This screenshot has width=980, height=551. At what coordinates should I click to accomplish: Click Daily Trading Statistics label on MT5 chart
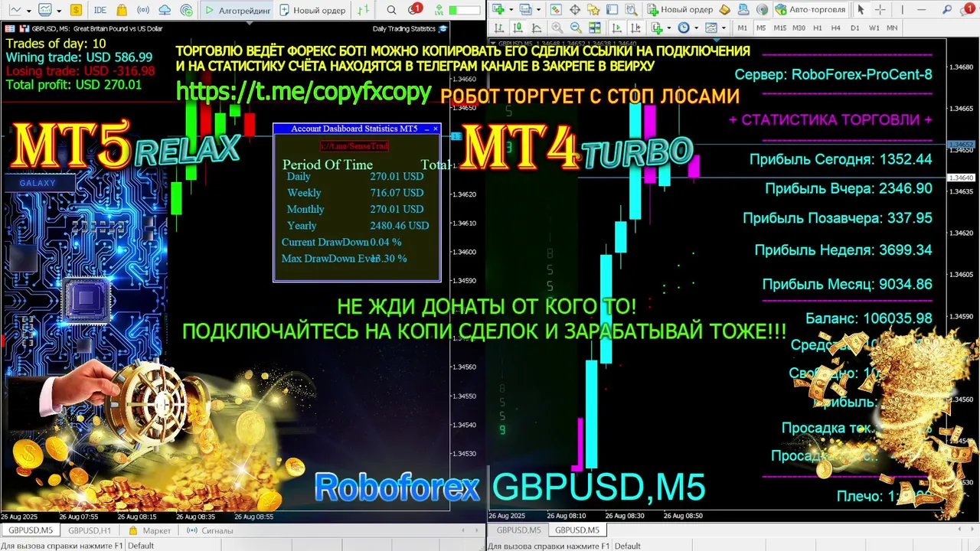tap(404, 28)
